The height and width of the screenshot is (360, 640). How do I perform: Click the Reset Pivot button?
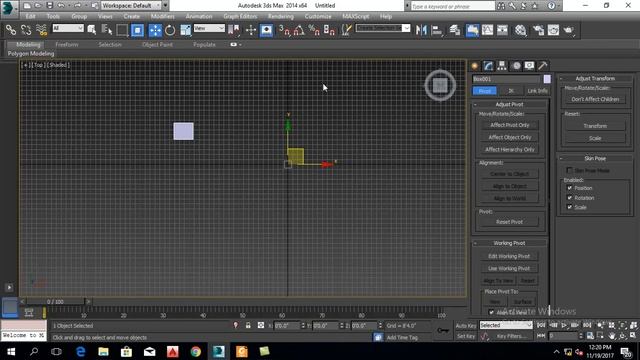(x=509, y=222)
